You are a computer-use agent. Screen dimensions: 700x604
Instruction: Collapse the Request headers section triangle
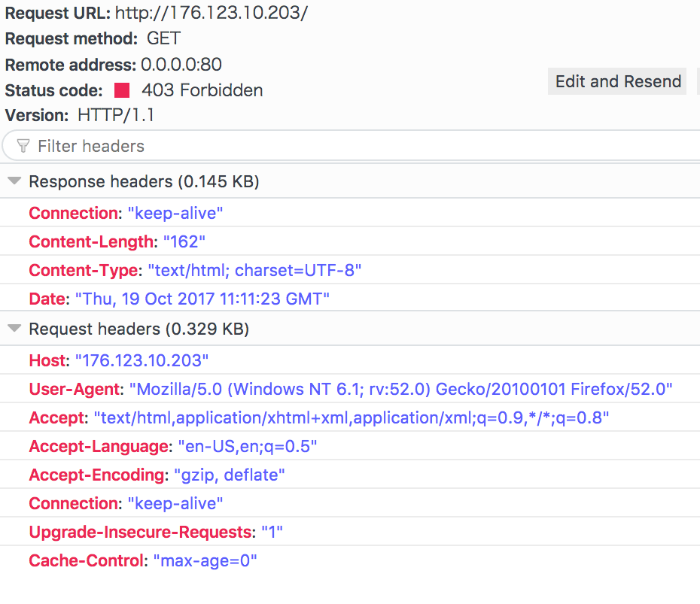coord(14,328)
